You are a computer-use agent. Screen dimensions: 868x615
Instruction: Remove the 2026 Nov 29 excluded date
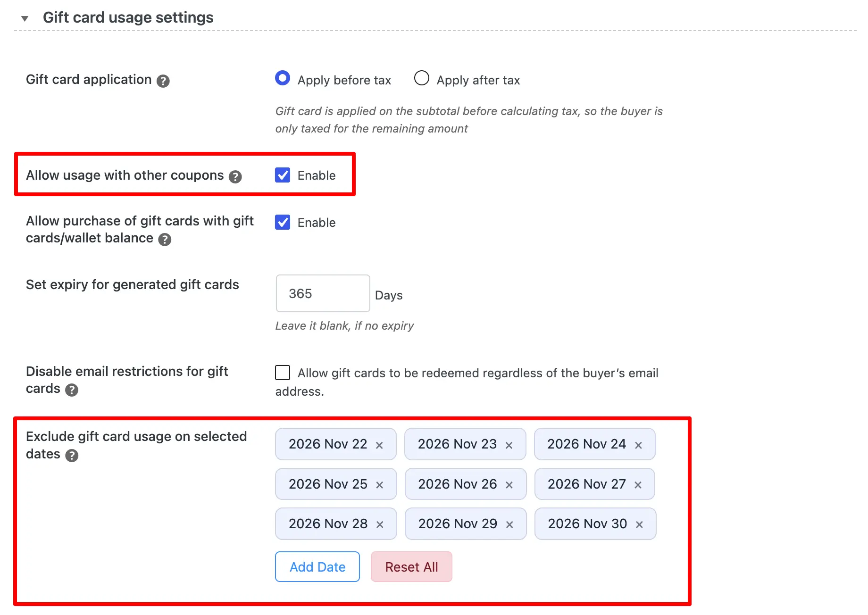pyautogui.click(x=509, y=524)
